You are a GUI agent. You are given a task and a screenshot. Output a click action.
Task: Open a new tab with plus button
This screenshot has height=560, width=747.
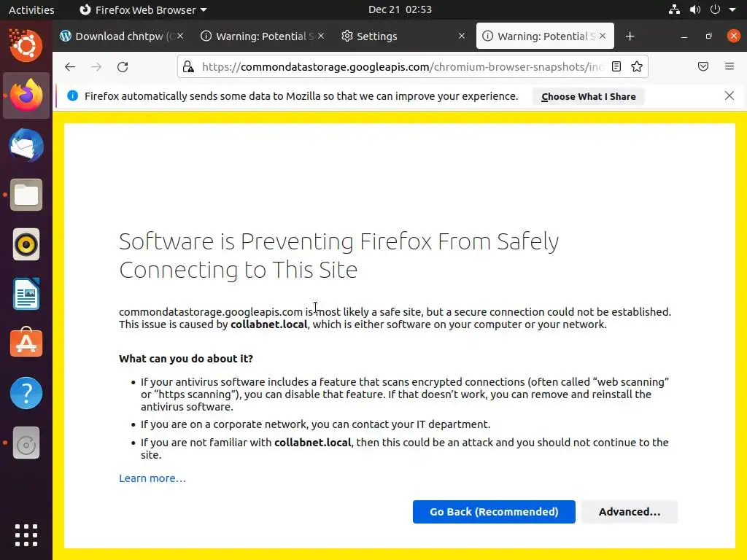tap(630, 36)
